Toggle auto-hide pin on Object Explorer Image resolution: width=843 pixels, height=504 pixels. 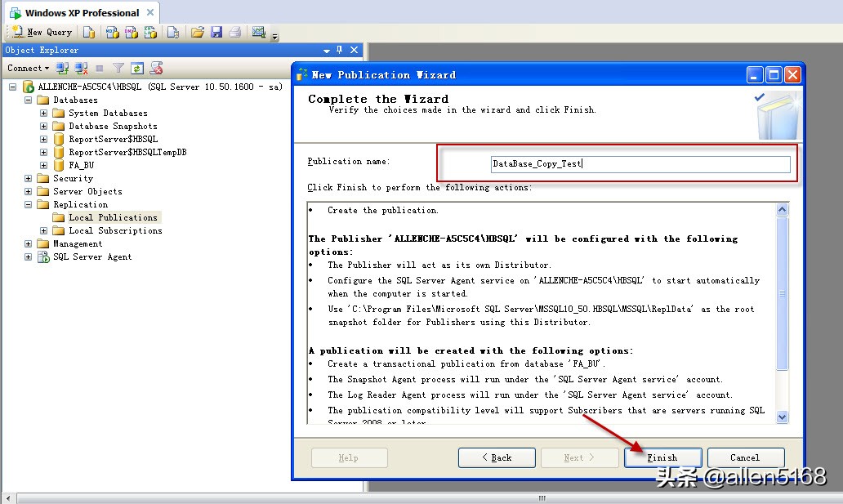(x=341, y=50)
